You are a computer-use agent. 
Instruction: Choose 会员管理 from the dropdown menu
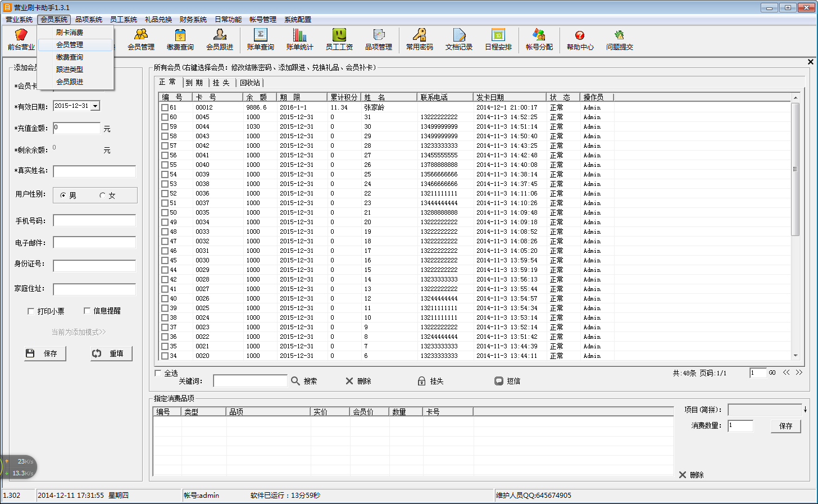[x=70, y=44]
